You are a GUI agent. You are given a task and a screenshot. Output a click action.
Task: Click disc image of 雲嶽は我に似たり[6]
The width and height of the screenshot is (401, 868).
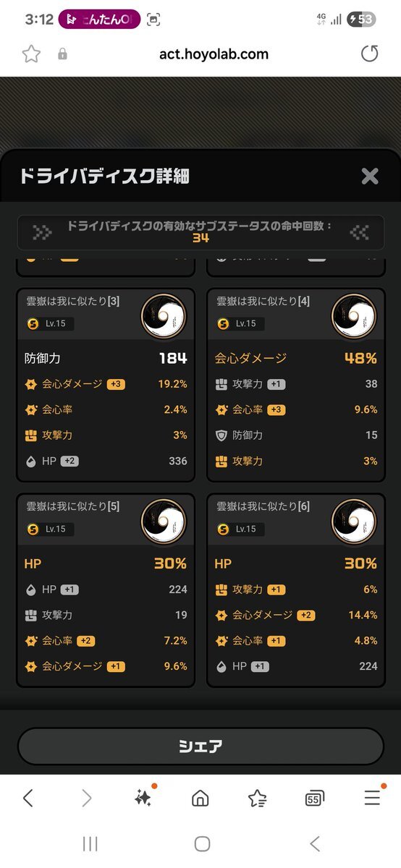(354, 522)
